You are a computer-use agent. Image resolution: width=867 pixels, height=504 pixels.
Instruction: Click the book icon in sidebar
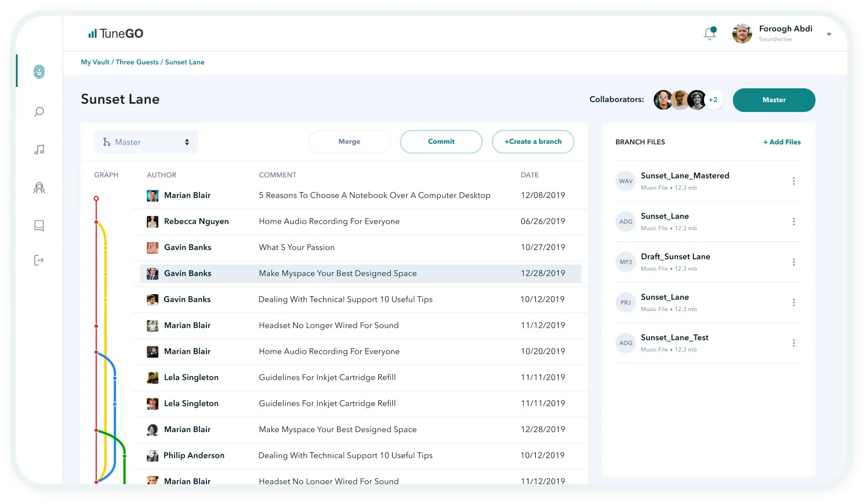[x=39, y=226]
